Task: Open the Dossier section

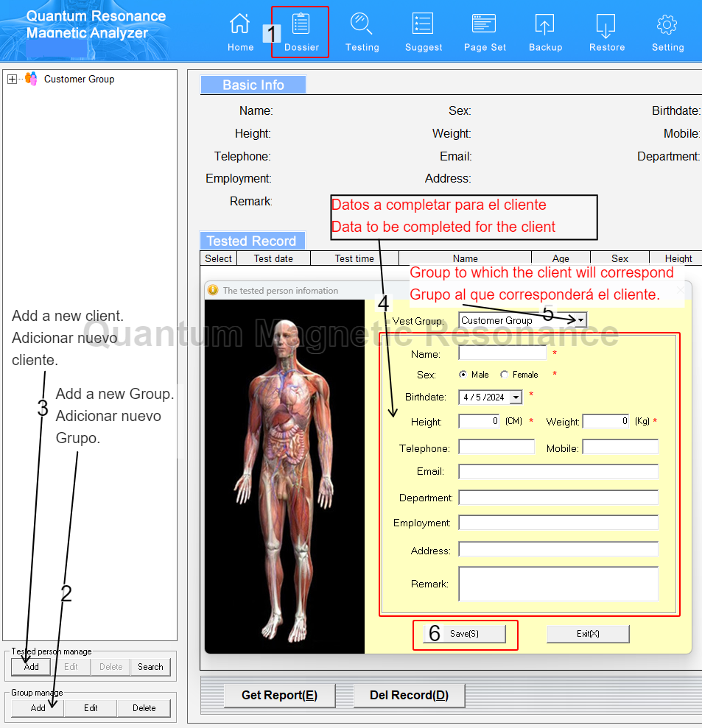Action: coord(301,32)
